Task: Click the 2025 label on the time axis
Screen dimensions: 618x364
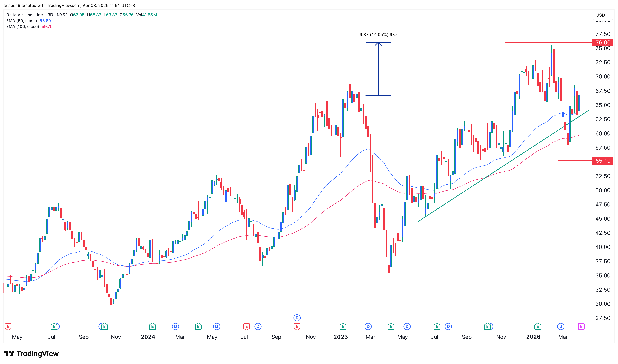Action: coord(340,337)
